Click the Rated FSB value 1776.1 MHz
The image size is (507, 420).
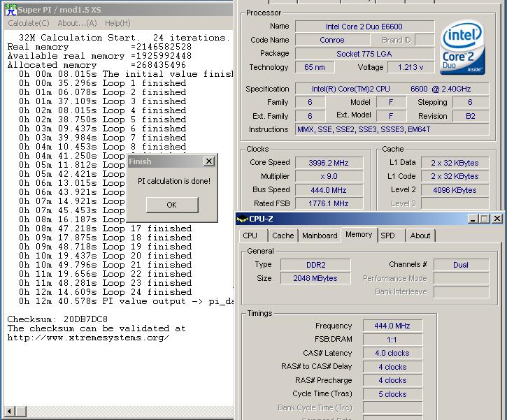click(329, 203)
